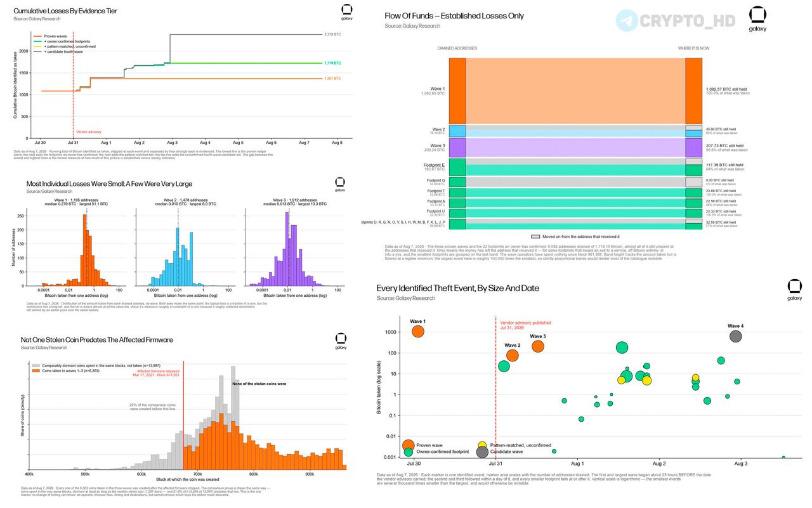Viewport: 812px width, 508px height.
Task: Click the 'None of the stolen coins were' annotation
Action: (259, 384)
